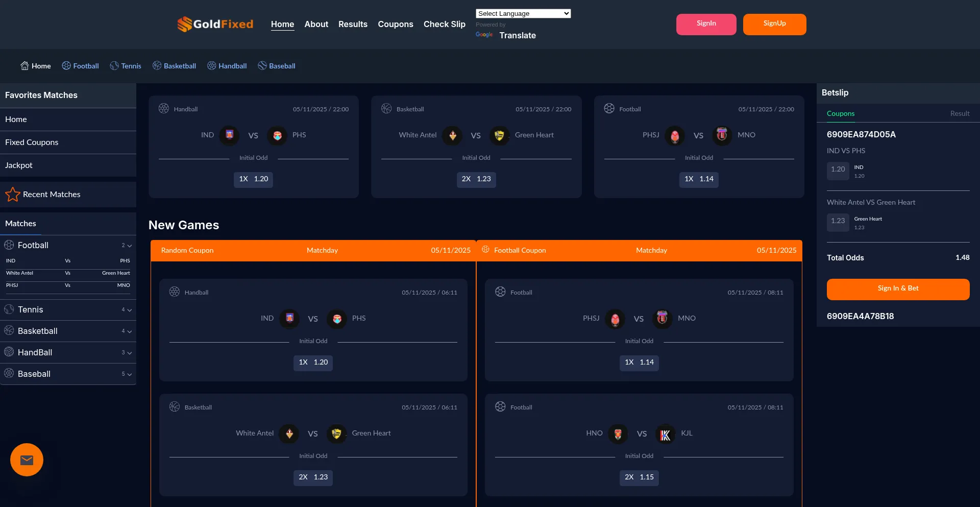Click the SignUp button
980x507 pixels.
point(774,24)
